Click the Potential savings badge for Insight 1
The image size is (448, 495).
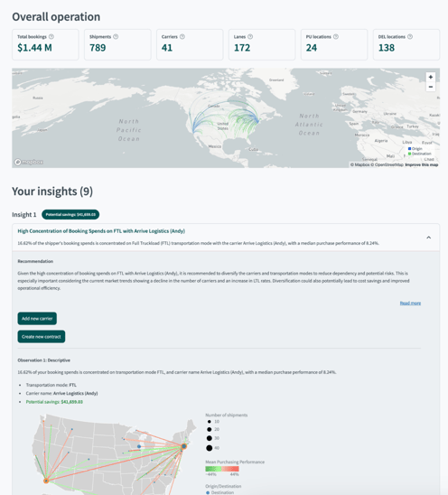point(70,215)
